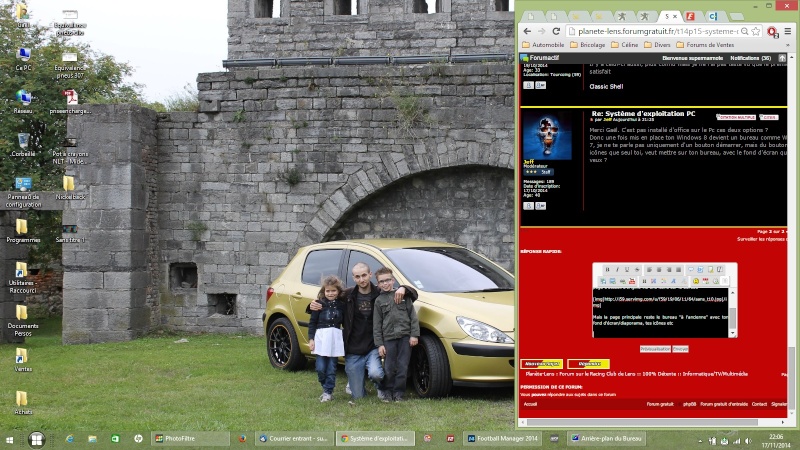800x450 pixels.
Task: Open the Nickelback desktop folder
Action: (x=70, y=188)
